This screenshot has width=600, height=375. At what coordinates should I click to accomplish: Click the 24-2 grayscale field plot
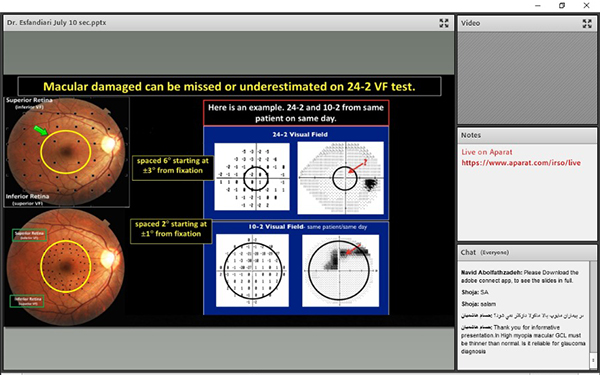341,178
